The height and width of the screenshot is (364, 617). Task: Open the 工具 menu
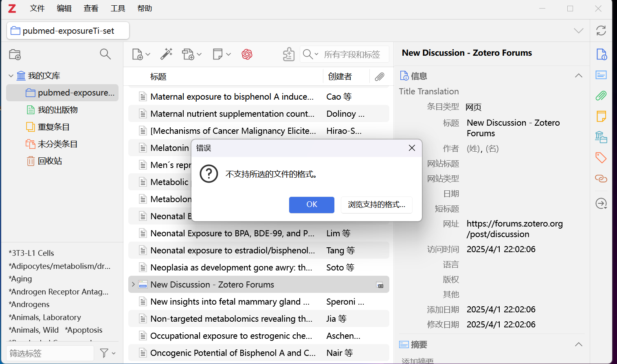(118, 9)
